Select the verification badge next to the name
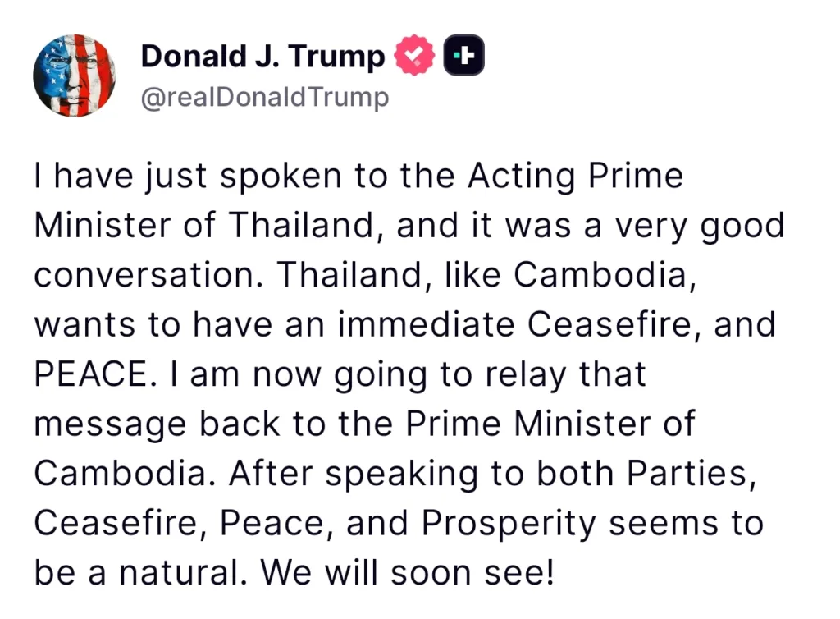The width and height of the screenshot is (840, 619). pyautogui.click(x=414, y=54)
